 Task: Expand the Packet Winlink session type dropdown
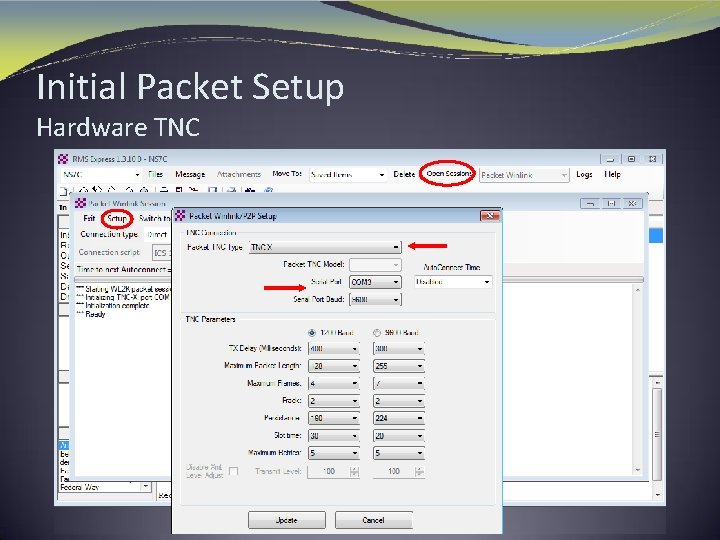point(563,175)
